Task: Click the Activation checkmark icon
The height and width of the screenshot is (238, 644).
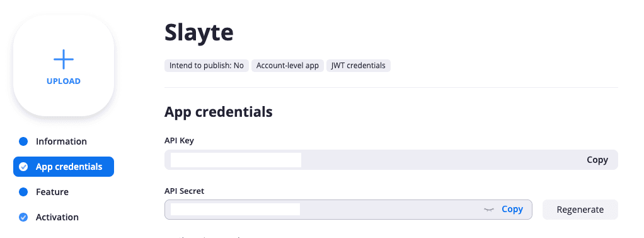Action: (23, 217)
